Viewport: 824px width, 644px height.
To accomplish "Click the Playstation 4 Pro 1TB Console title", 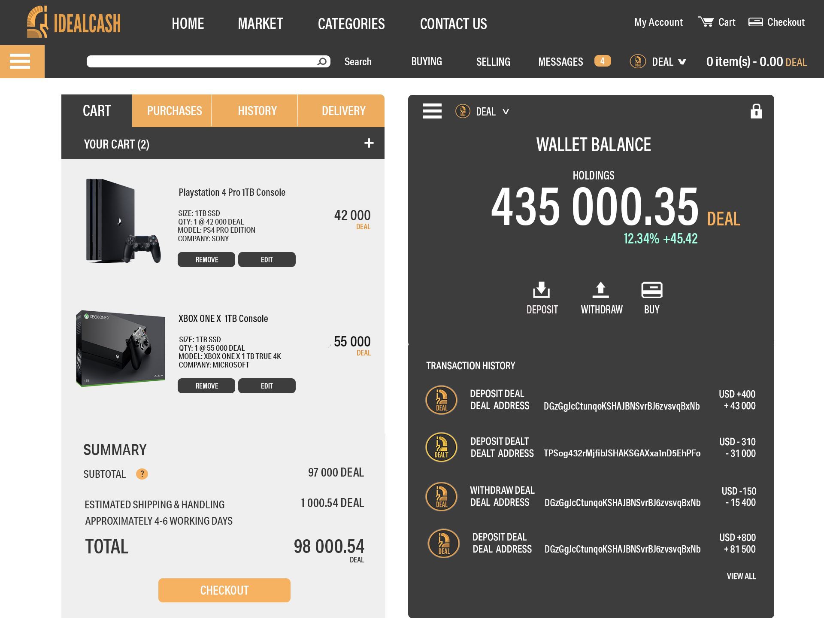I will 232,192.
